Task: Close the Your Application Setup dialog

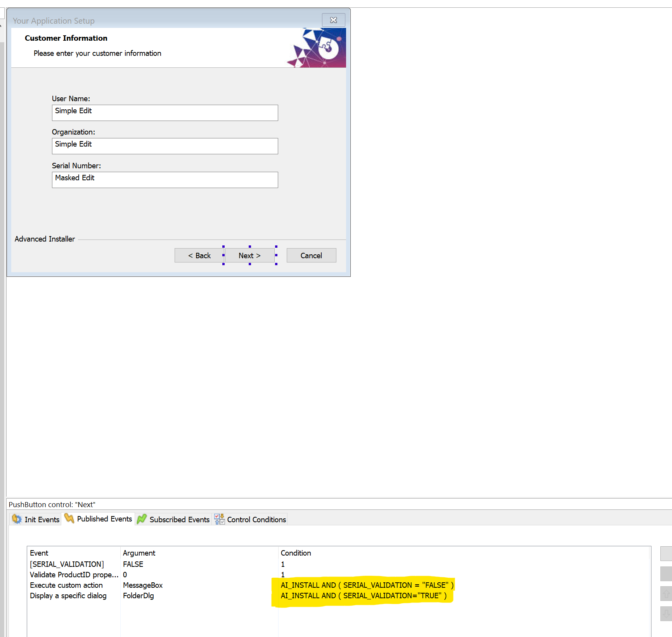Action: [333, 20]
